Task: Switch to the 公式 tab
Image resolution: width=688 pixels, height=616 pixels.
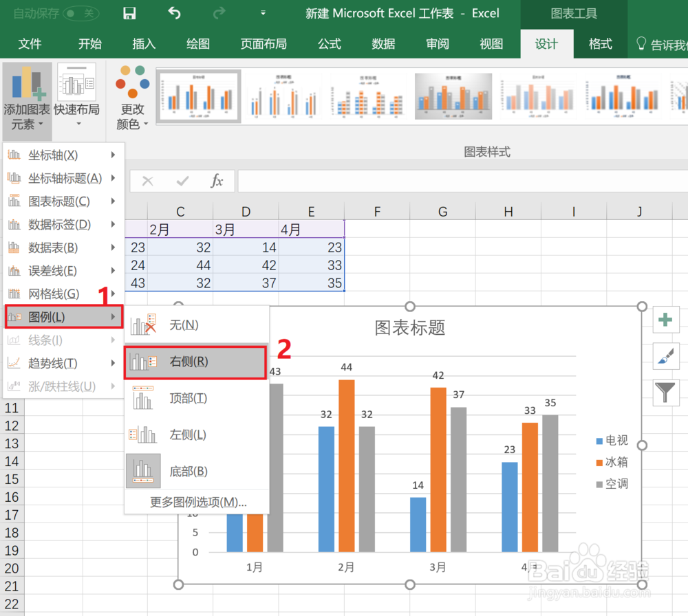Action: pos(329,44)
